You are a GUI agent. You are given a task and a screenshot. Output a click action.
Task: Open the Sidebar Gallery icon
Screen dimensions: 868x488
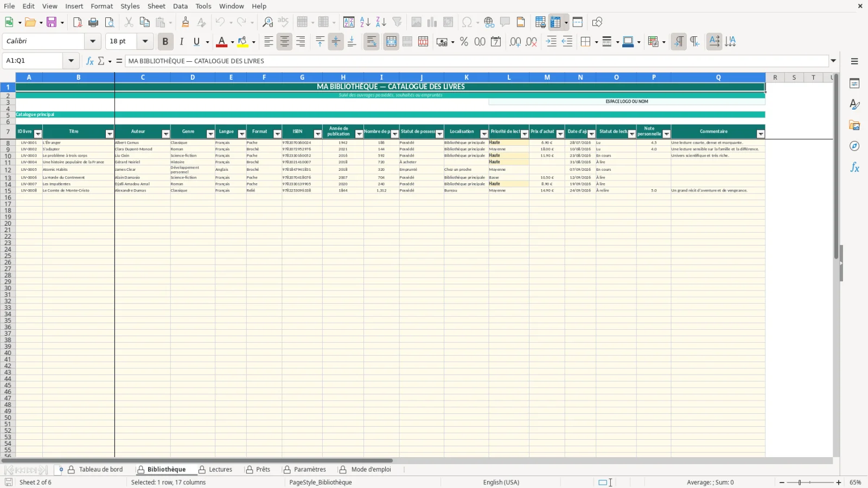855,125
